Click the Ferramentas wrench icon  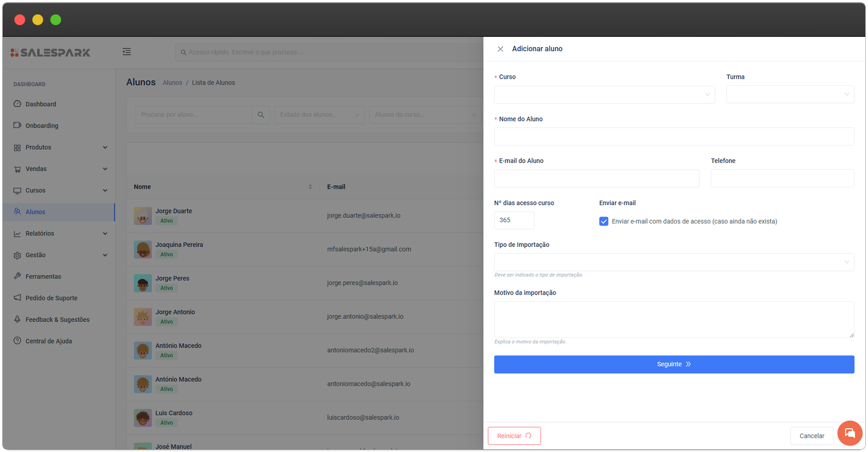tap(17, 276)
